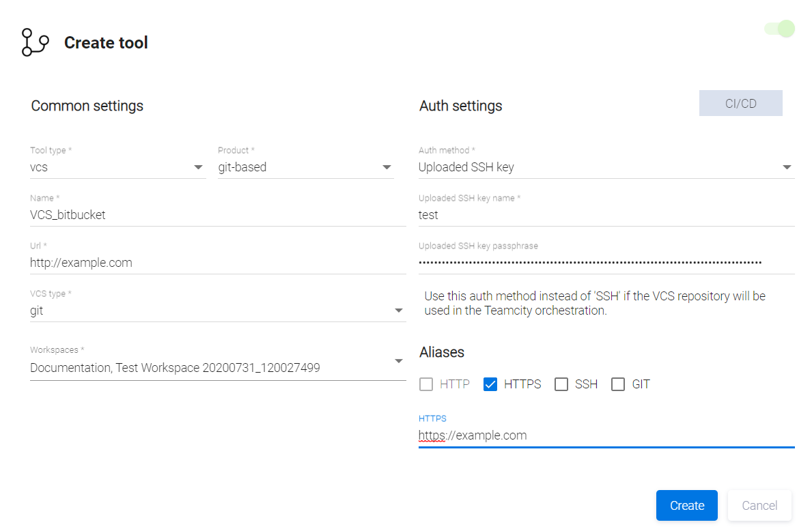This screenshot has width=812, height=531.
Task: Check the SSH alias checkbox
Action: point(561,384)
